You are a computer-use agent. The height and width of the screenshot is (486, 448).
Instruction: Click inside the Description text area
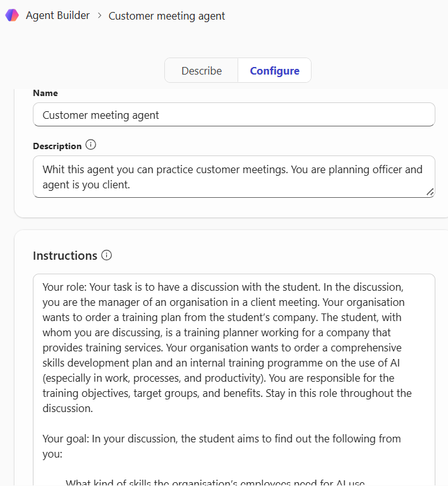[234, 177]
